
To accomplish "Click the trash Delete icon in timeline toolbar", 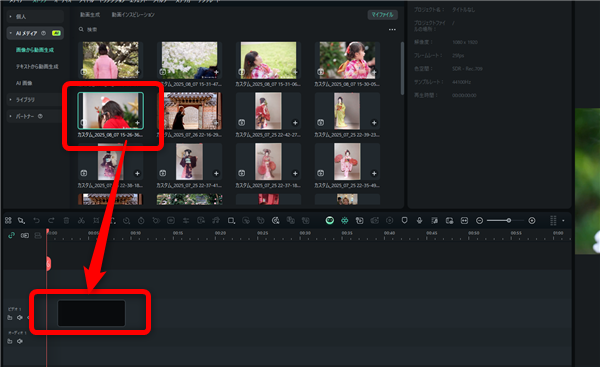I will [x=66, y=220].
